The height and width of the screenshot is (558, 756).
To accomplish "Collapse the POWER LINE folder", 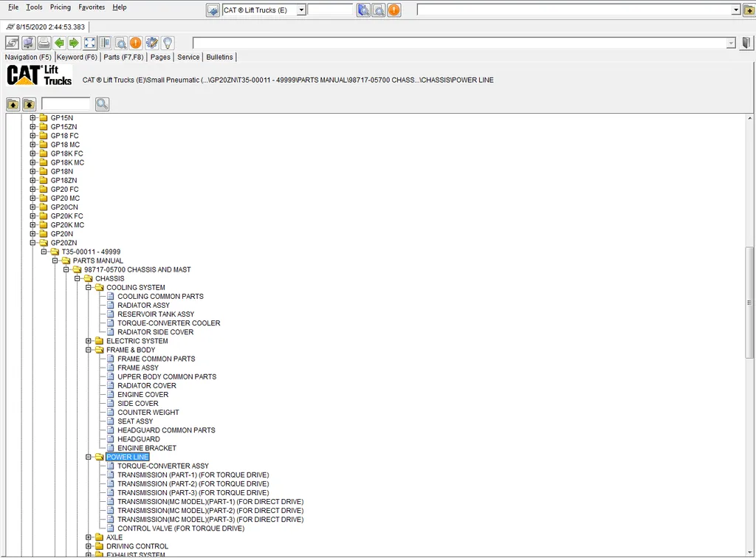I will click(89, 457).
